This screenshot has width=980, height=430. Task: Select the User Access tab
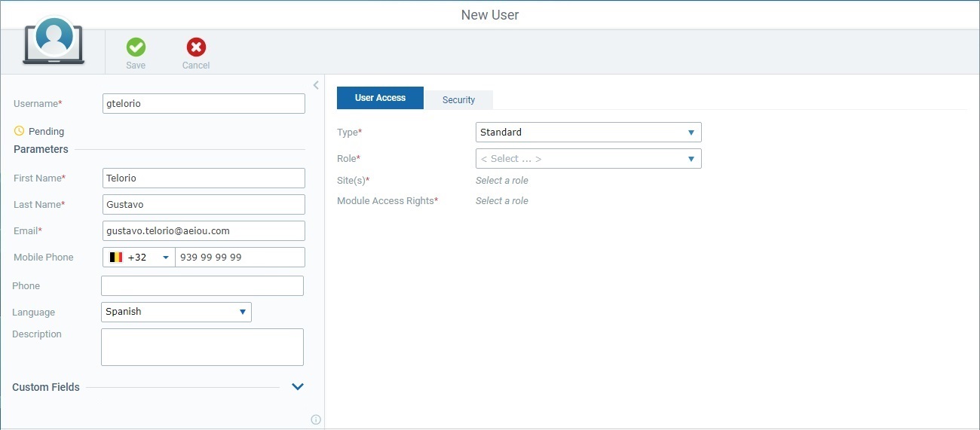tap(380, 98)
